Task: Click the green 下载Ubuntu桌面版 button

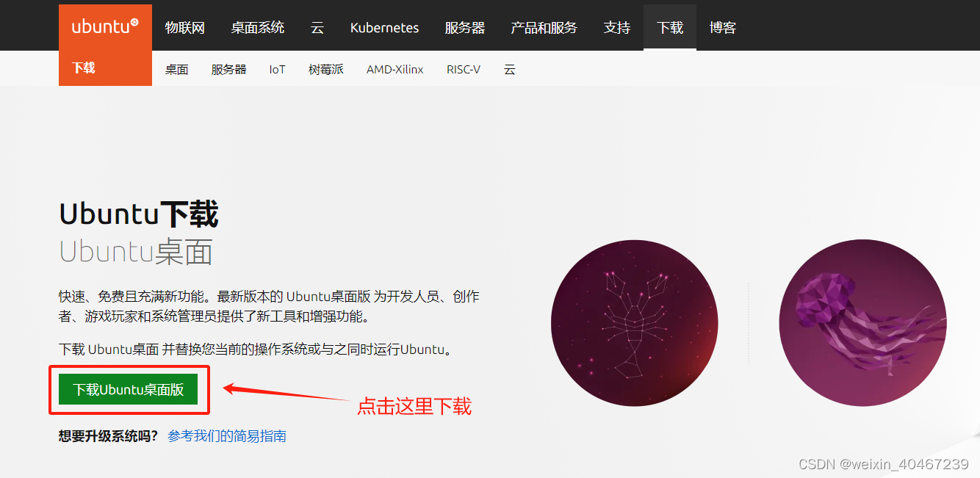Action: pyautogui.click(x=129, y=390)
